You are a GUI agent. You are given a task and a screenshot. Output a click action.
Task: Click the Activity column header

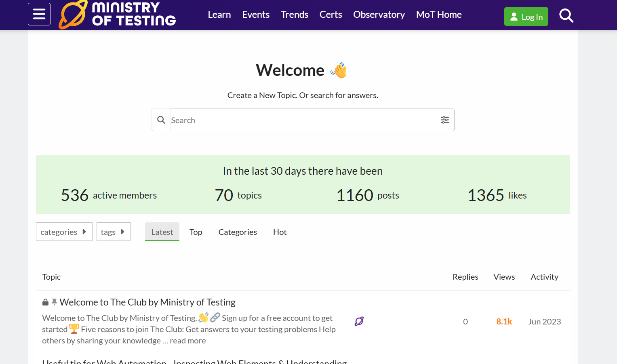(544, 277)
